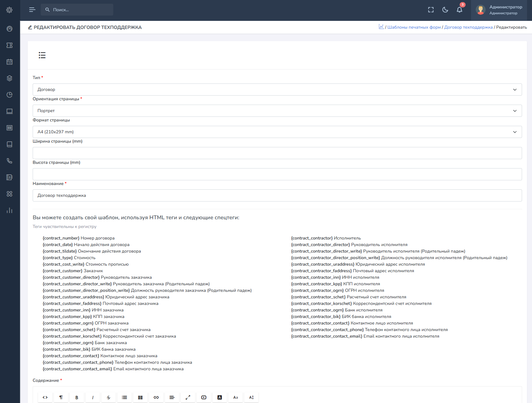Toggle dark mode with the moon icon
Viewport: 532px width, 403px height.
(445, 10)
